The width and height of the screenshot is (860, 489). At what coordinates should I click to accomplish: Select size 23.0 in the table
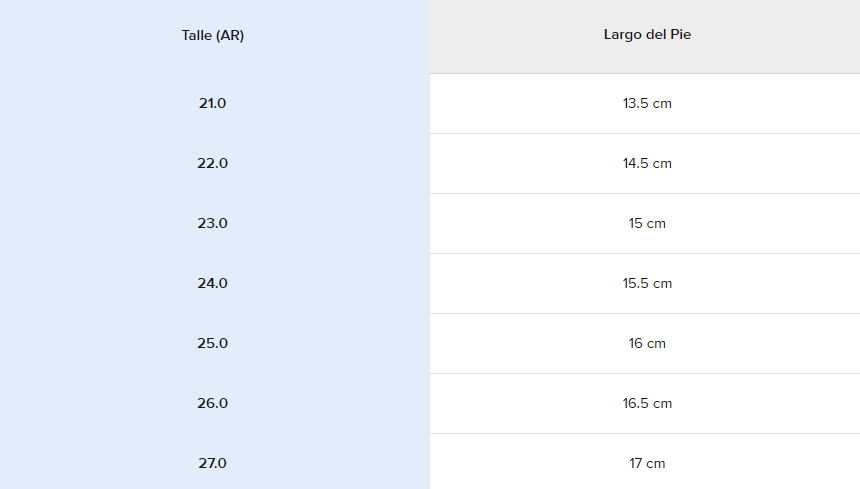(x=213, y=223)
